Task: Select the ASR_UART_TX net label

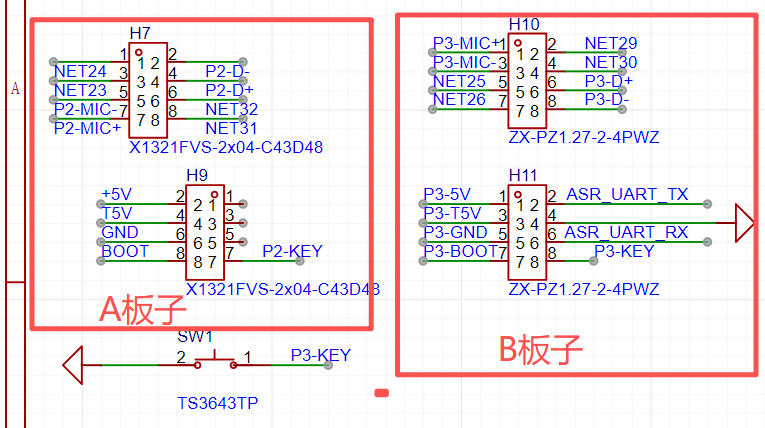Action: pos(627,194)
